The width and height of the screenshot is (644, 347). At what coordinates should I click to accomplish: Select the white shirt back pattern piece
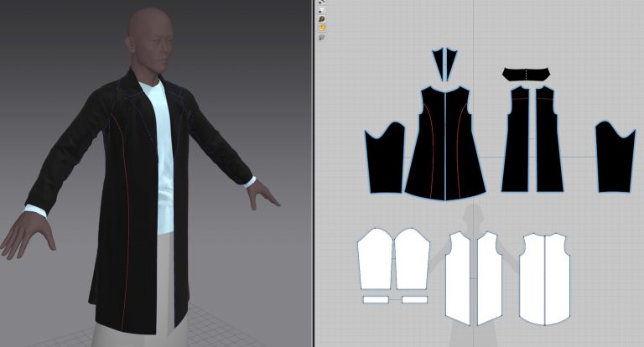tap(544, 279)
